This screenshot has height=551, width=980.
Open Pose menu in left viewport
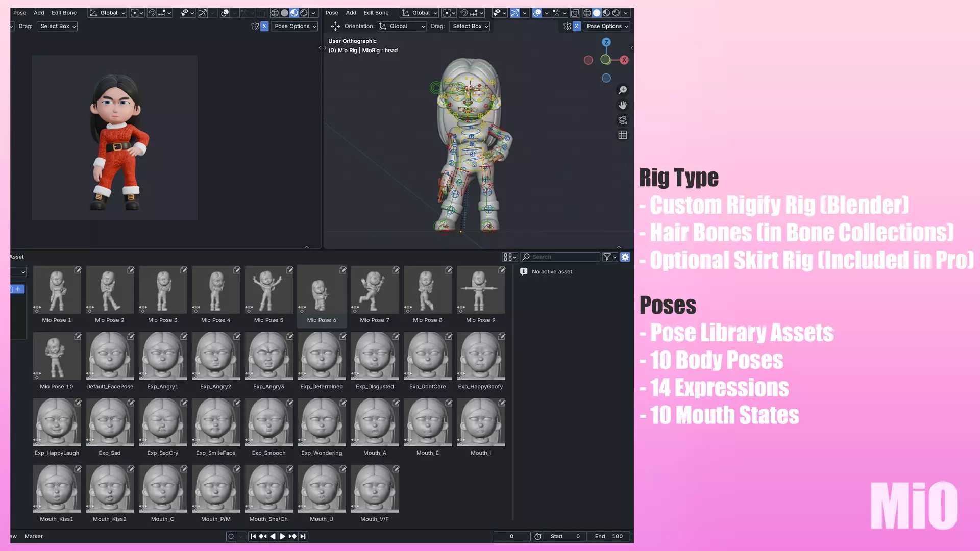pyautogui.click(x=19, y=13)
